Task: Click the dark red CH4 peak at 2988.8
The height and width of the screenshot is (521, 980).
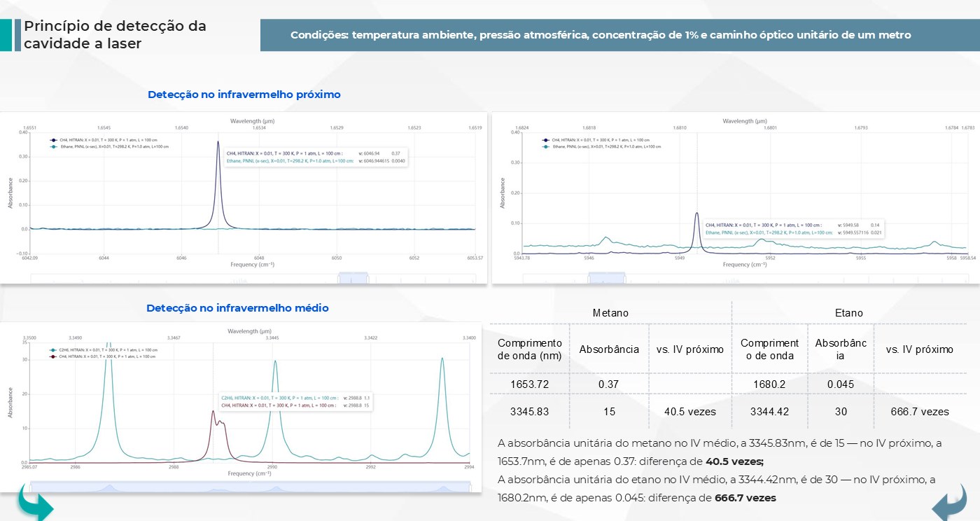Action: 213,411
